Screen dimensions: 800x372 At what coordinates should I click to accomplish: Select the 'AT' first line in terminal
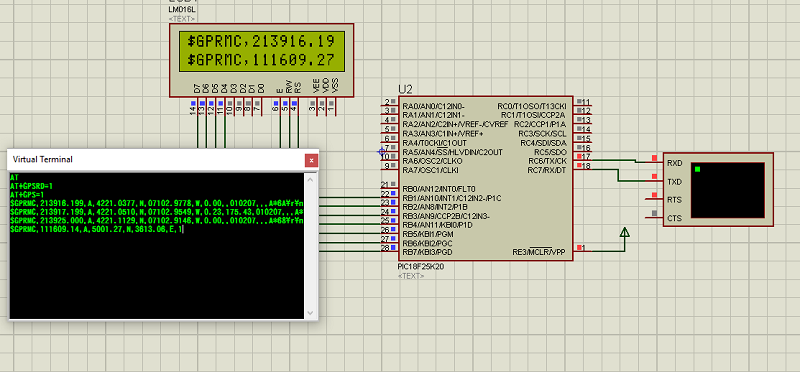click(14, 178)
